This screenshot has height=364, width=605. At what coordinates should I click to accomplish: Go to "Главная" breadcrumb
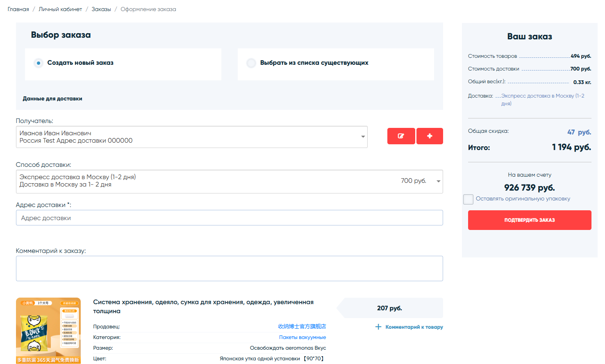tap(18, 9)
